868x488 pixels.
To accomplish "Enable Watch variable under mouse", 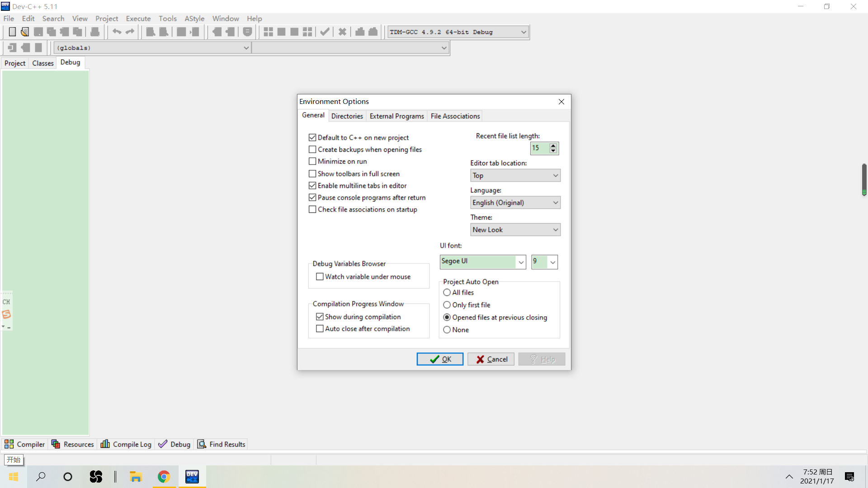I will coord(320,277).
